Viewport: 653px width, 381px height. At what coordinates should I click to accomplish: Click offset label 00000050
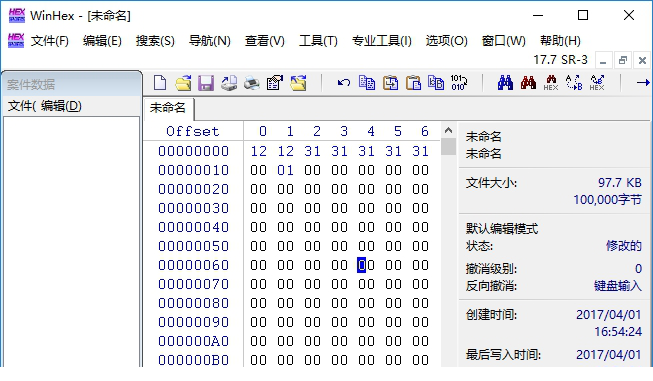(x=193, y=246)
